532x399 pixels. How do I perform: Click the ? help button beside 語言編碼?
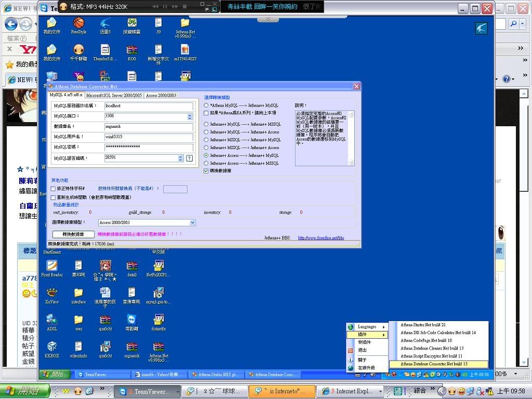point(189,158)
